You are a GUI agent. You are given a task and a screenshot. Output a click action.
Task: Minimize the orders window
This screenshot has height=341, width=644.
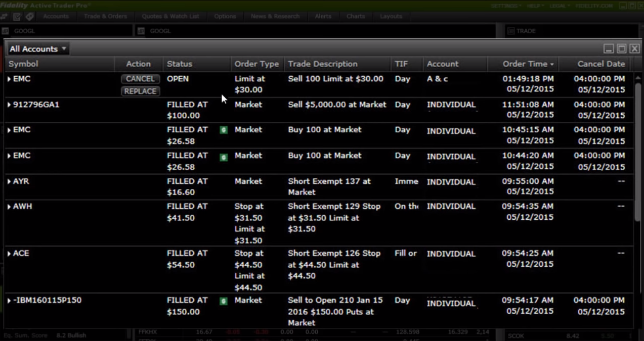[609, 48]
